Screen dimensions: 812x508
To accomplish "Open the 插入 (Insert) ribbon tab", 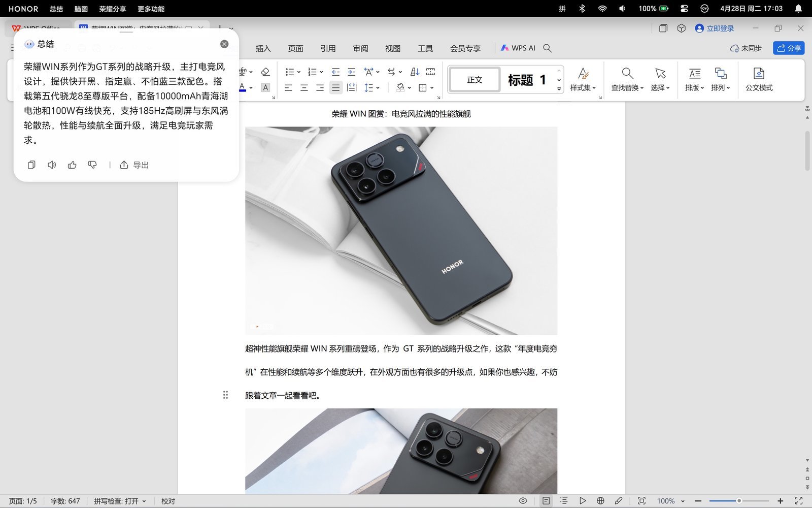I will 263,48.
